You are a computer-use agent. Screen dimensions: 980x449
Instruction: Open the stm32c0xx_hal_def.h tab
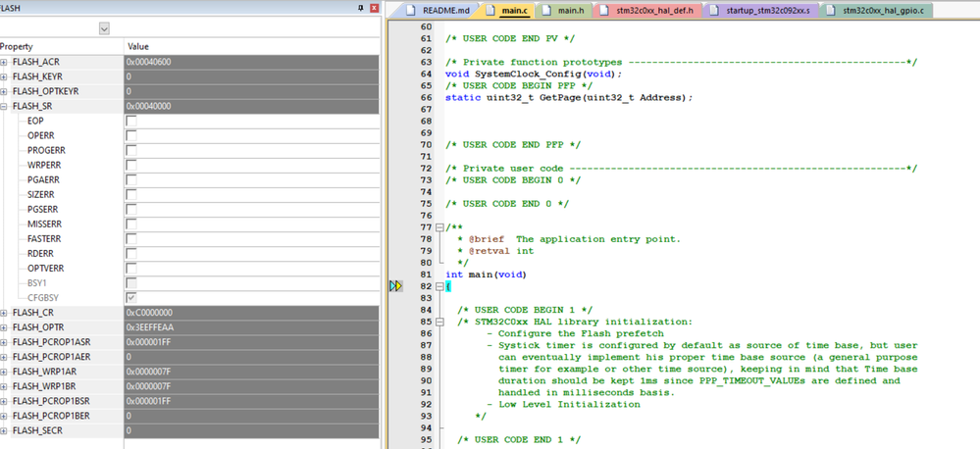pos(648,10)
